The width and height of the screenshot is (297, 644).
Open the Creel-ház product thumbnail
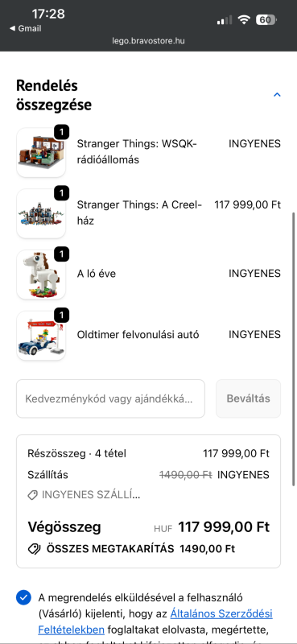click(41, 213)
